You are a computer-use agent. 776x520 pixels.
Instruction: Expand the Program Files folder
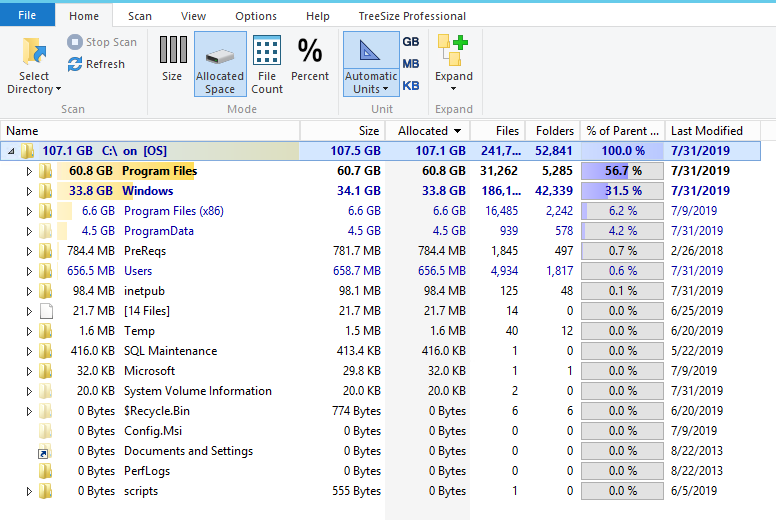(x=29, y=171)
